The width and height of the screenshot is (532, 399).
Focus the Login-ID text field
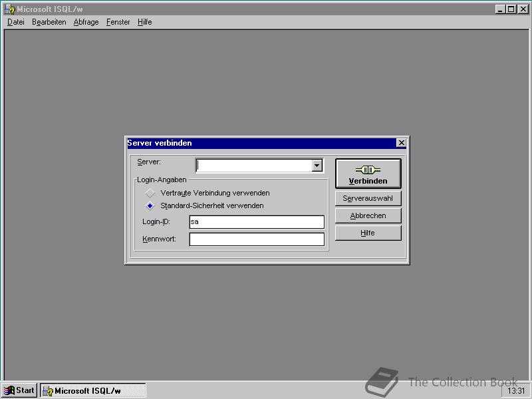coord(257,222)
